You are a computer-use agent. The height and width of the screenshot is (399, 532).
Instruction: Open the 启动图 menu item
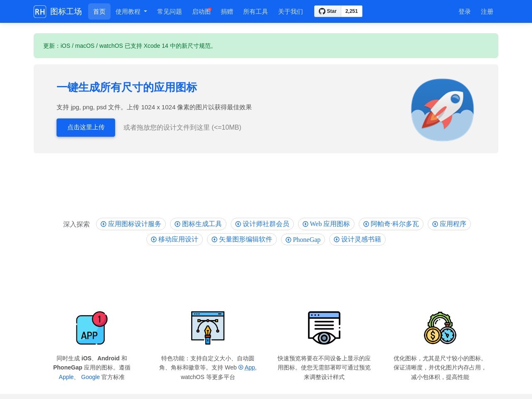coord(201,12)
